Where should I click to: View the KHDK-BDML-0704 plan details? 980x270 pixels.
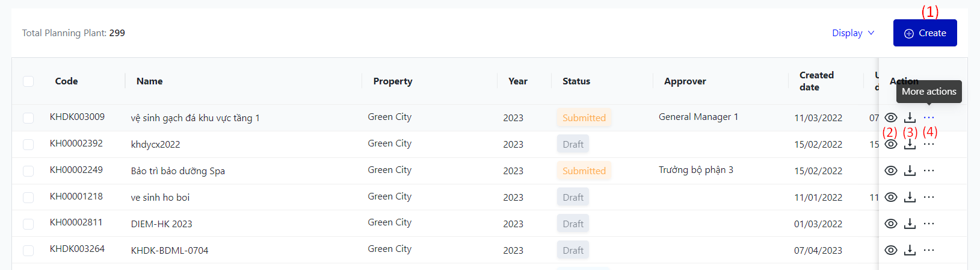point(891,250)
